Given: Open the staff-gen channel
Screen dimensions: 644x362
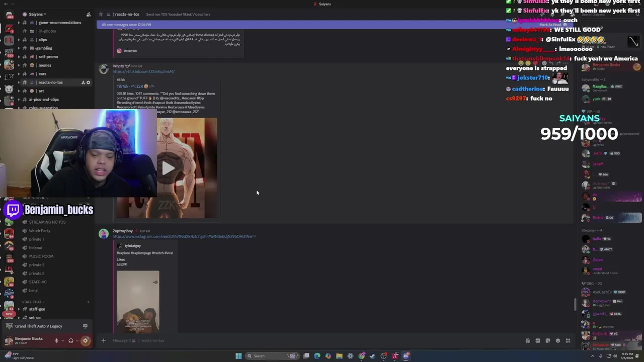Looking at the screenshot, I should (37, 309).
